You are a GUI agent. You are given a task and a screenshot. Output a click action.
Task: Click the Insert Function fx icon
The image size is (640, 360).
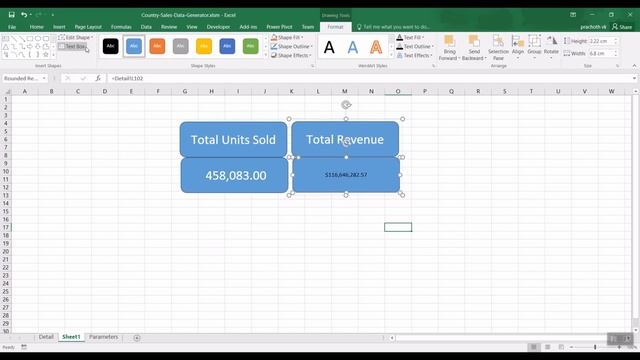[98, 78]
